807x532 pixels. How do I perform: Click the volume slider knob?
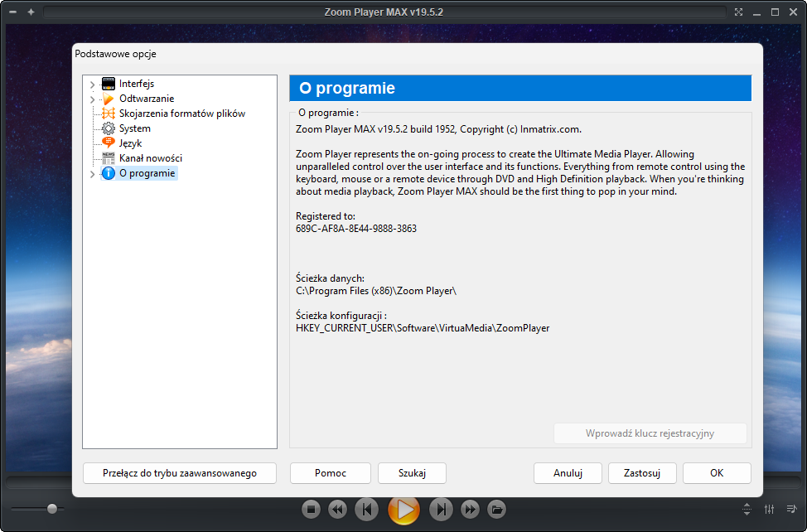[x=52, y=509]
